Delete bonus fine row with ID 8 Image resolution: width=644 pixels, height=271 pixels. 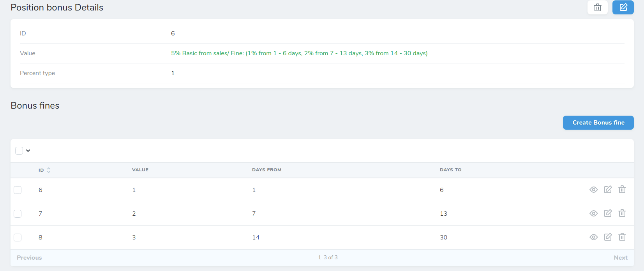[x=622, y=237]
